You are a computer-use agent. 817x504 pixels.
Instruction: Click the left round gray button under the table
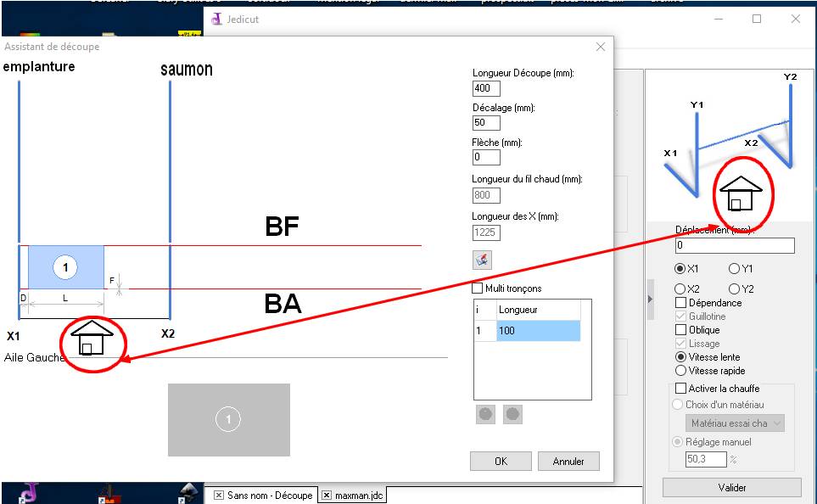[485, 415]
